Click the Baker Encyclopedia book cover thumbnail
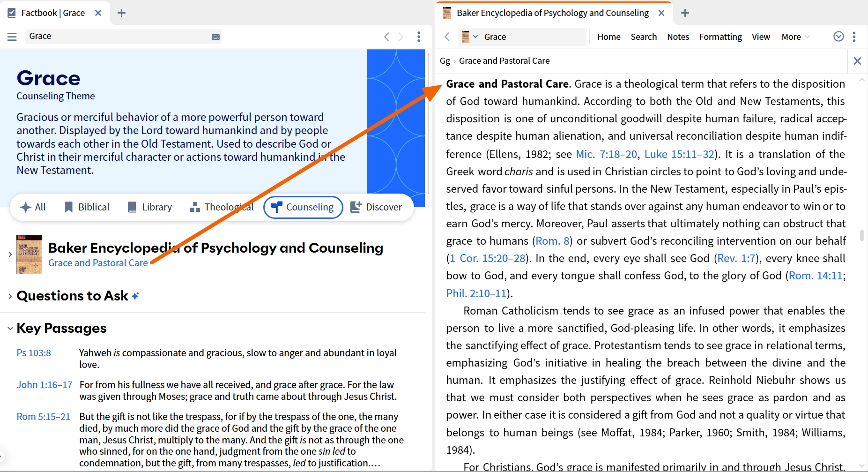 point(29,255)
